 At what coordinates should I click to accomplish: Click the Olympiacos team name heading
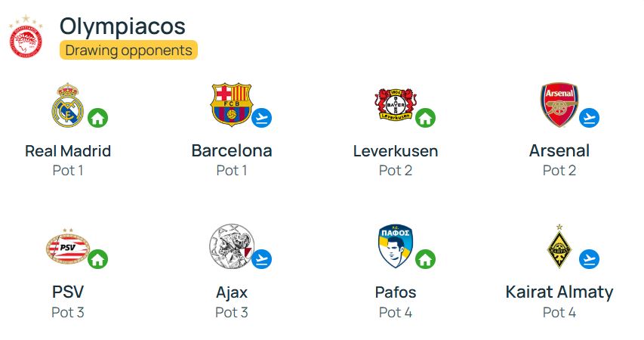[122, 26]
